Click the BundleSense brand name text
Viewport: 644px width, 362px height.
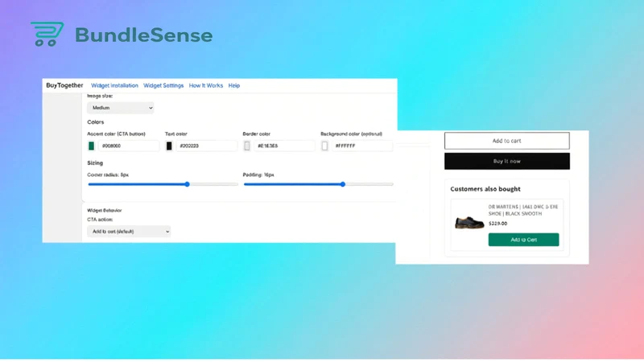[144, 35]
